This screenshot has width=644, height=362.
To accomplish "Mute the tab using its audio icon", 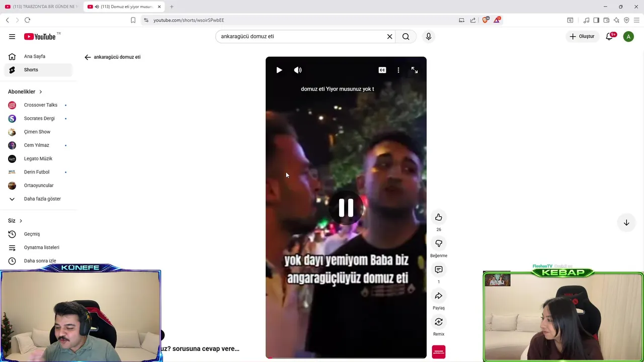I will [97, 7].
